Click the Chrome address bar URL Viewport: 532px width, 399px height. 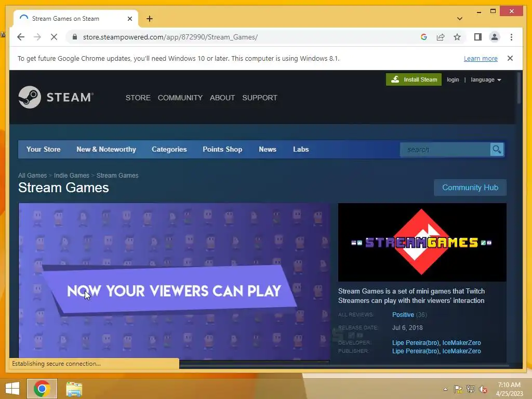click(x=170, y=37)
